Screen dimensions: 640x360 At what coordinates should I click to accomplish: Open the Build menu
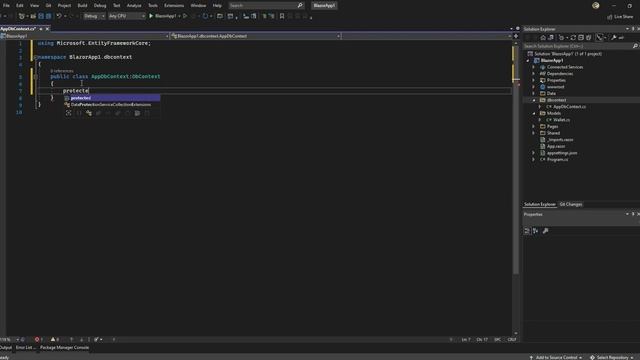pyautogui.click(x=82, y=5)
